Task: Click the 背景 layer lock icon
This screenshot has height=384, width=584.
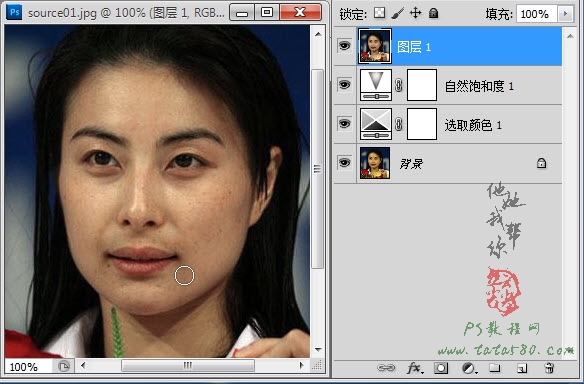Action: tap(541, 163)
